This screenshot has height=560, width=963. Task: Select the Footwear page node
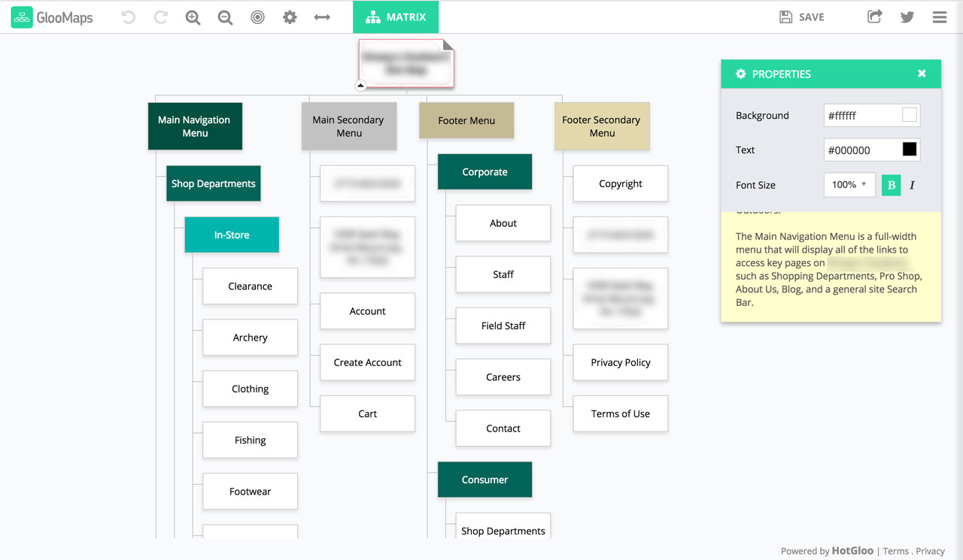pos(250,492)
